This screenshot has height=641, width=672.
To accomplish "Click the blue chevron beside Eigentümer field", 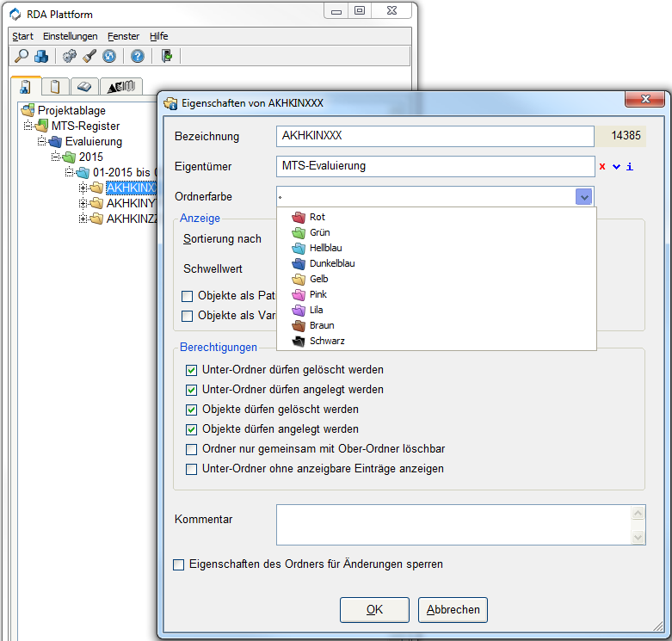I will click(616, 166).
